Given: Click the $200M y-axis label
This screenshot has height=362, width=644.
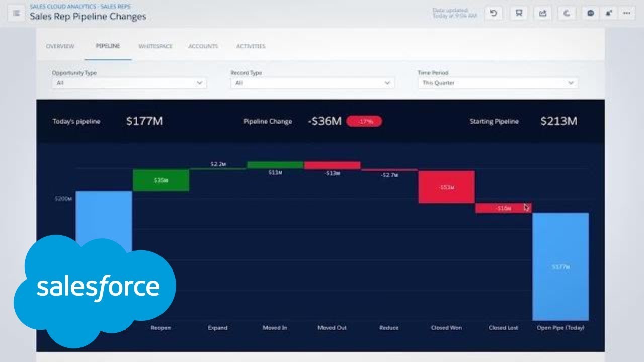Looking at the screenshot, I should (63, 199).
